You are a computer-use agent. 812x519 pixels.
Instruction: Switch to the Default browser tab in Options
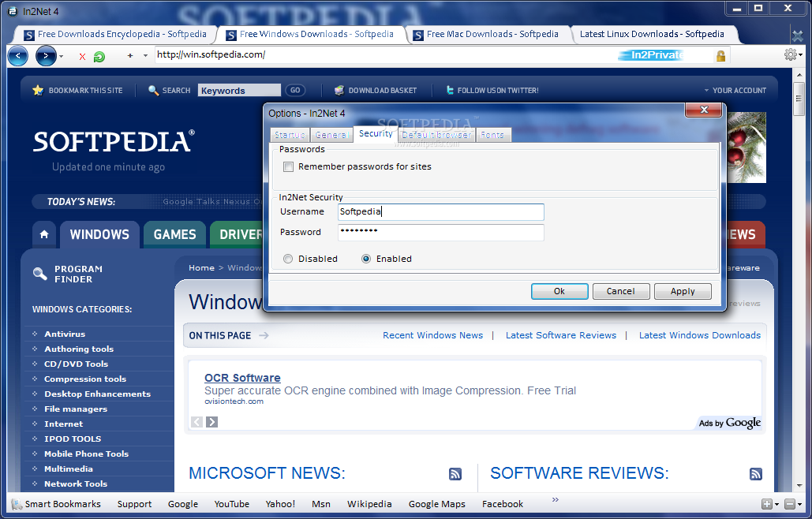click(436, 135)
